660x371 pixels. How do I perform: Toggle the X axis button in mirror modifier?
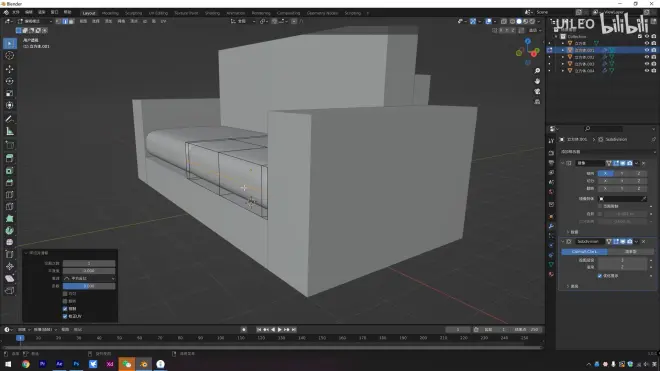605,173
